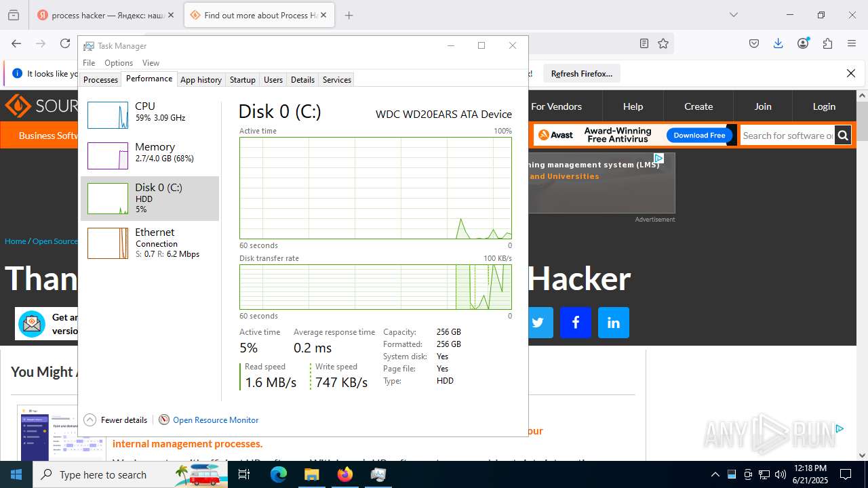The image size is (868, 488).
Task: Share on Facebook icon button
Action: click(x=576, y=323)
